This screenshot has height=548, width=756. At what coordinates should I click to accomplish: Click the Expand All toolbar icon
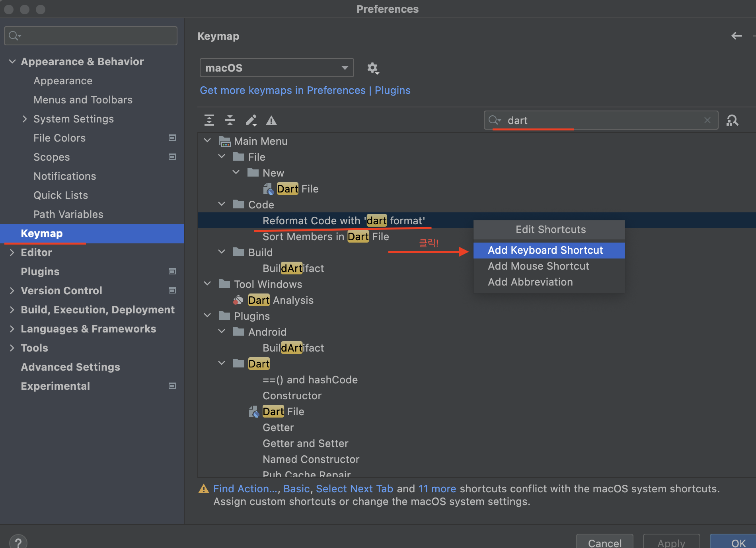click(x=209, y=120)
